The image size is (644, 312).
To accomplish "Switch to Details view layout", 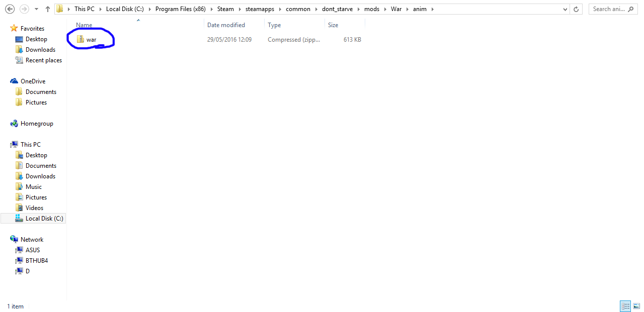I will point(626,306).
